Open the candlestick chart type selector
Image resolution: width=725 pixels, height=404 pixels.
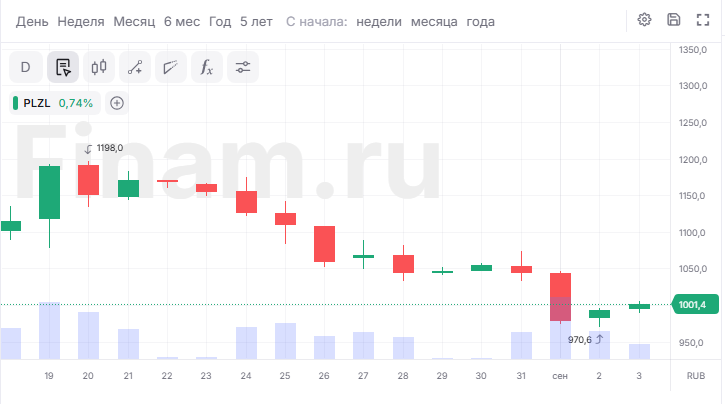click(x=98, y=67)
